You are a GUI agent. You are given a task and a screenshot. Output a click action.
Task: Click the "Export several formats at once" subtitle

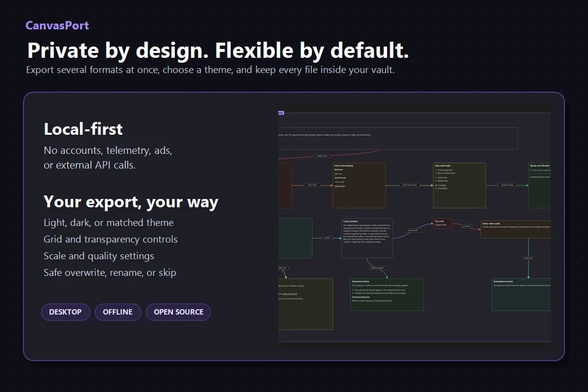(210, 70)
